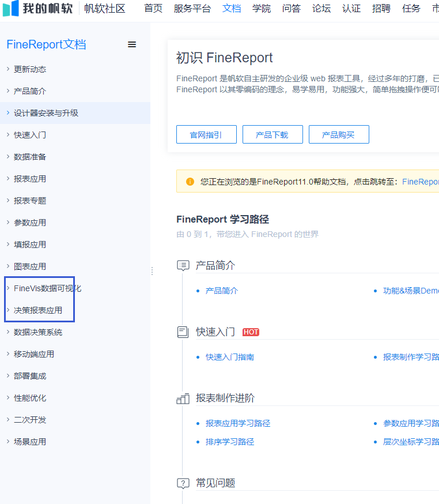This screenshot has height=504, width=439.
Task: Select 移动端应用 in the sidebar
Action: [34, 354]
